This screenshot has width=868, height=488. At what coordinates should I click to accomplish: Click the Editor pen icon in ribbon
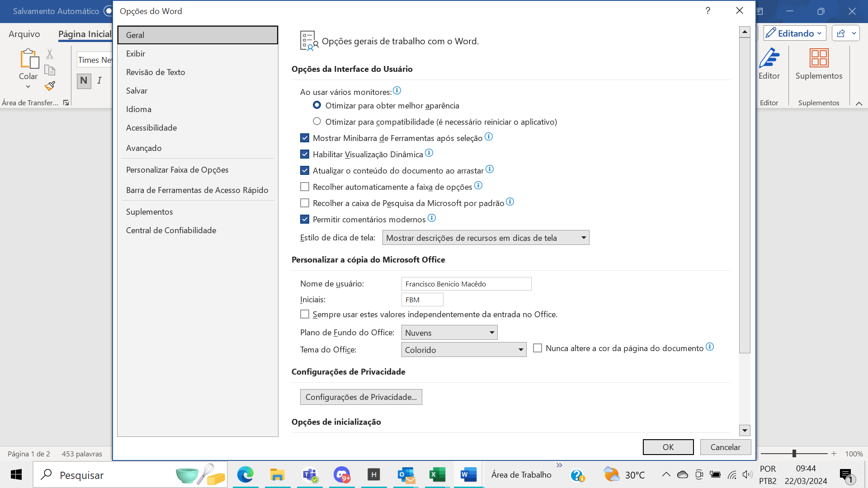pyautogui.click(x=769, y=59)
